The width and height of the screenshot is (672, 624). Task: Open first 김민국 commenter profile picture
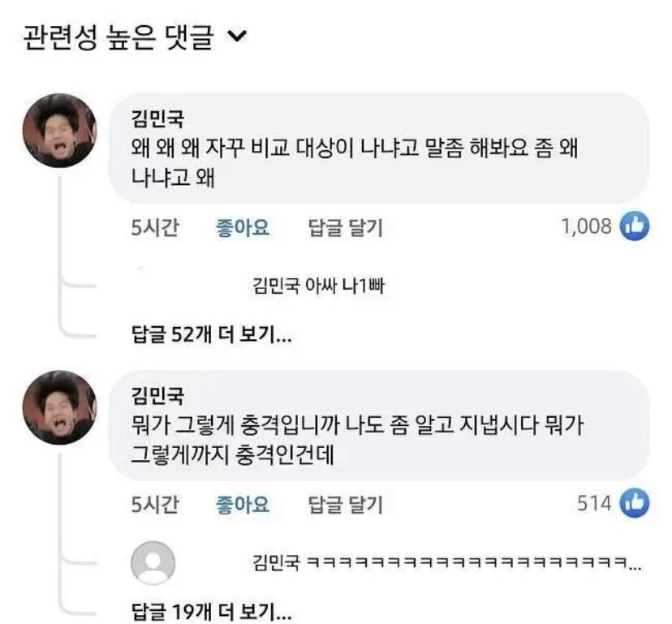(59, 131)
